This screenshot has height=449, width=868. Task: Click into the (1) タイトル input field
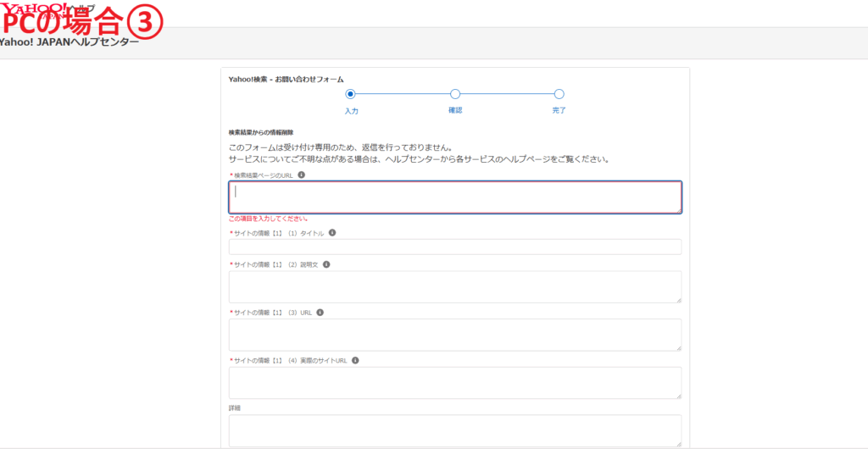click(x=455, y=247)
